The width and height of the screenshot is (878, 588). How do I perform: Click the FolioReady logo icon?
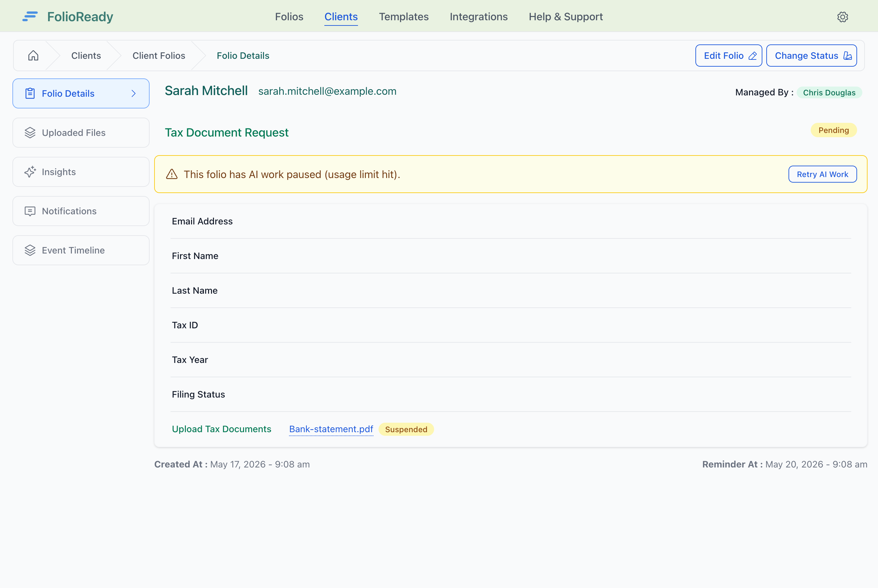tap(30, 17)
